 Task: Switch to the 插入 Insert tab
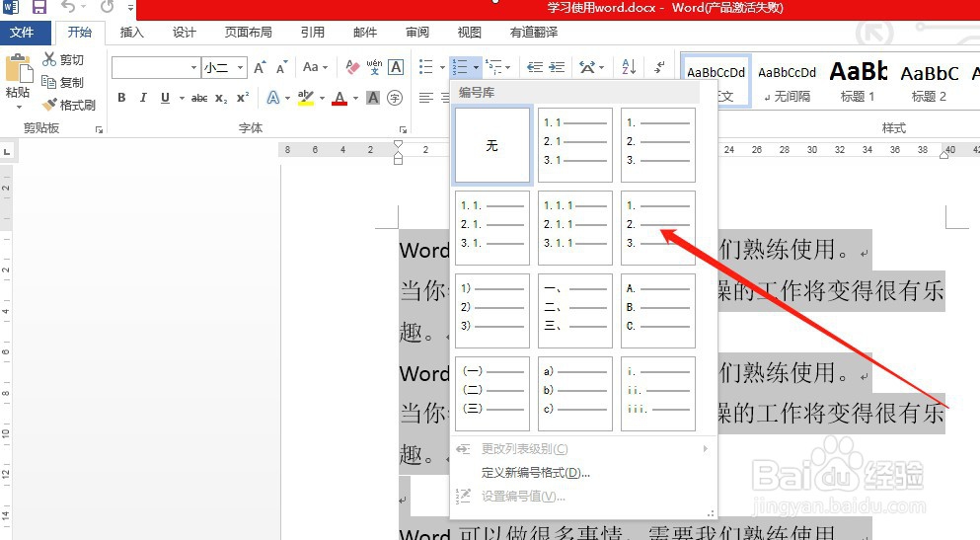coord(132,32)
